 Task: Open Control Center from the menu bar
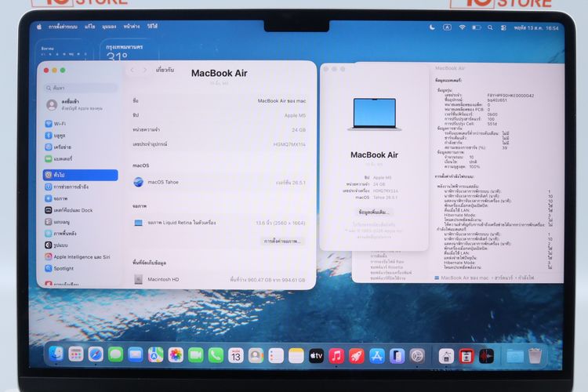click(x=503, y=27)
